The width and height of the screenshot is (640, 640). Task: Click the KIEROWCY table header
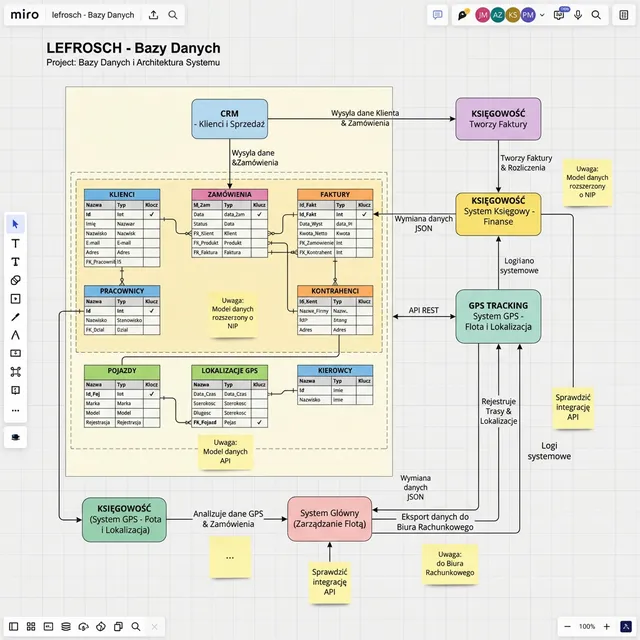click(335, 371)
